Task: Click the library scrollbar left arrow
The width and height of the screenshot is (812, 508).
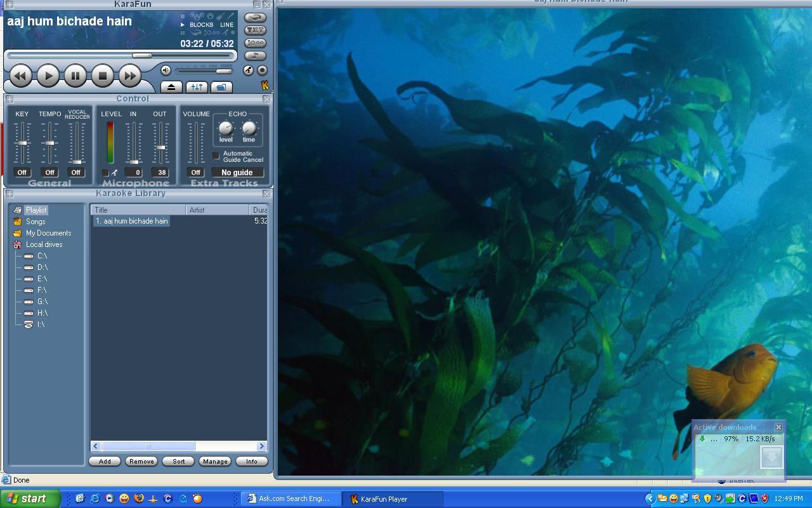Action: click(96, 446)
